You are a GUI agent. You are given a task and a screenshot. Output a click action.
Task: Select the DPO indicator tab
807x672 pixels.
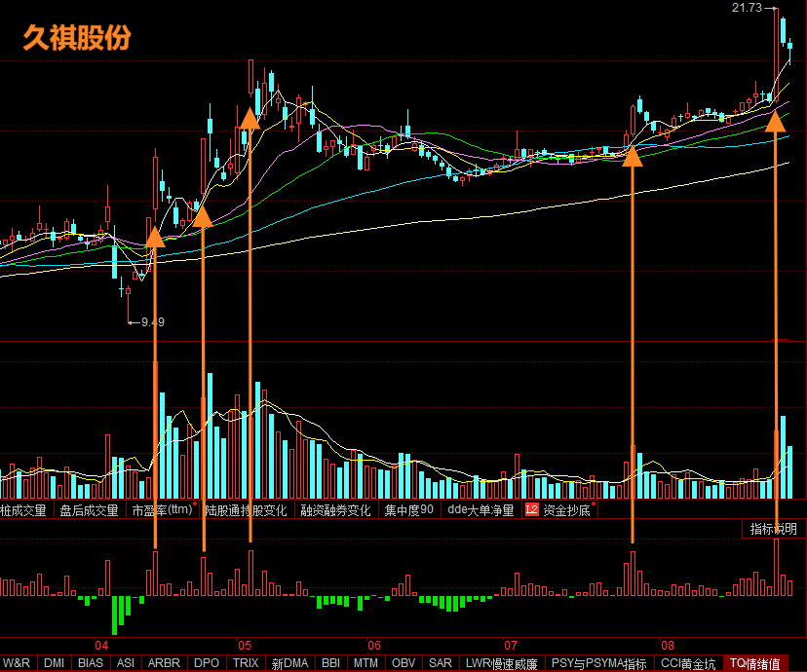click(207, 663)
